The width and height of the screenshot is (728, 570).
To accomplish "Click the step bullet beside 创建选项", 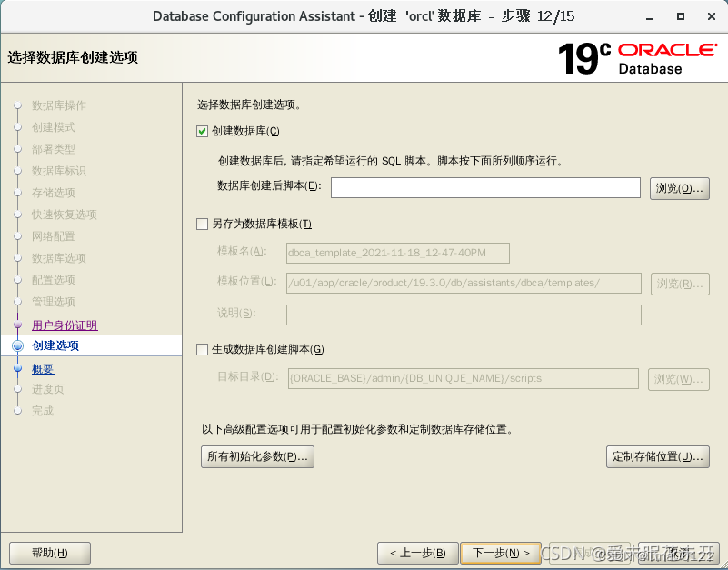I will pos(17,345).
